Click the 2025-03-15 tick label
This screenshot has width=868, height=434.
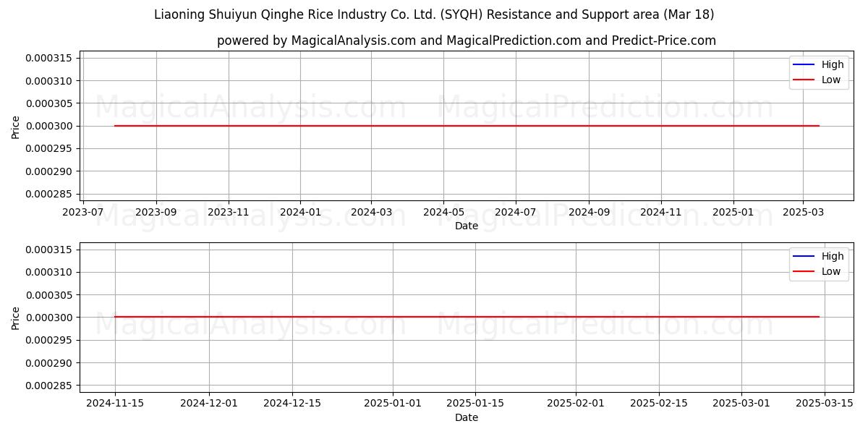point(825,404)
